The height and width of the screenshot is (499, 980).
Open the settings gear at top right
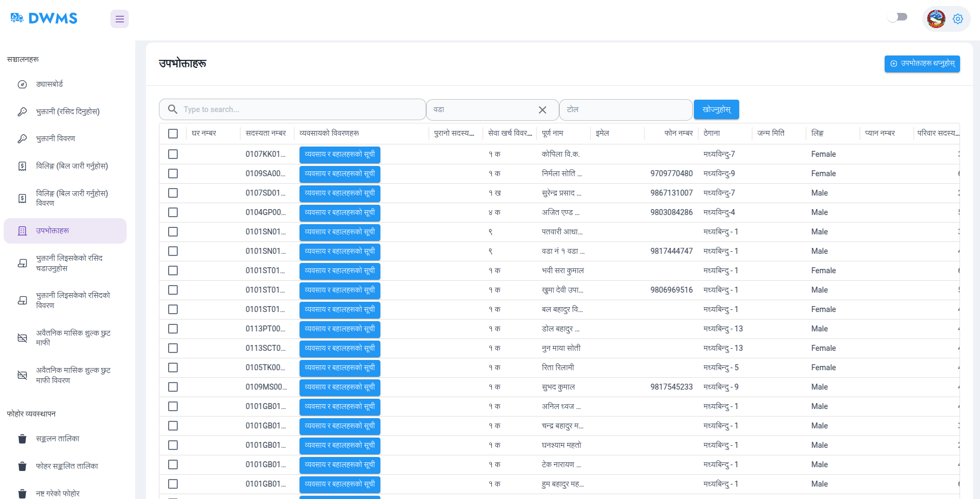tap(958, 18)
